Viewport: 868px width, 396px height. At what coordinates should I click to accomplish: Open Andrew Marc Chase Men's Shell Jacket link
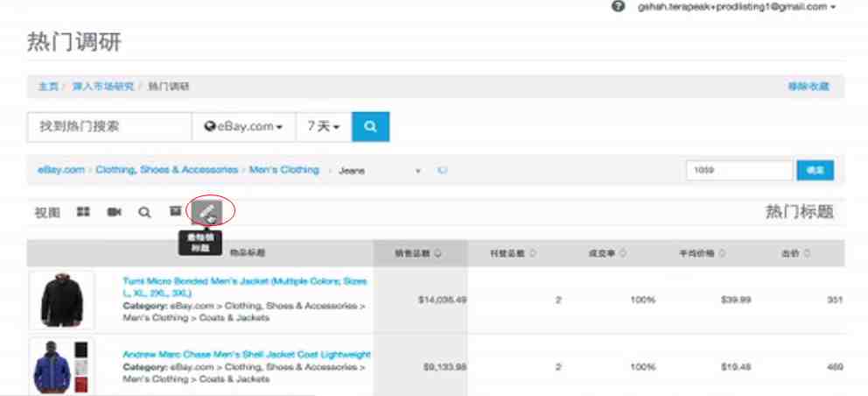point(247,355)
